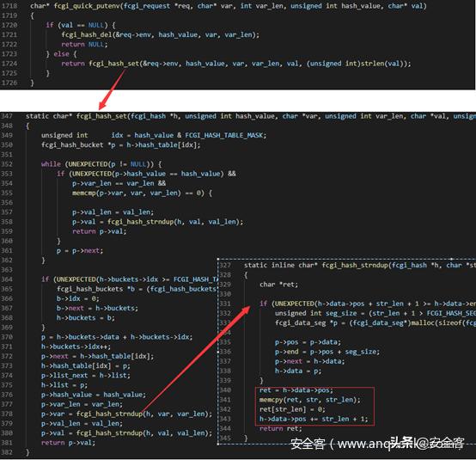
Task: Click fcgi_hash_set definition name on line 347
Action: [x=101, y=116]
